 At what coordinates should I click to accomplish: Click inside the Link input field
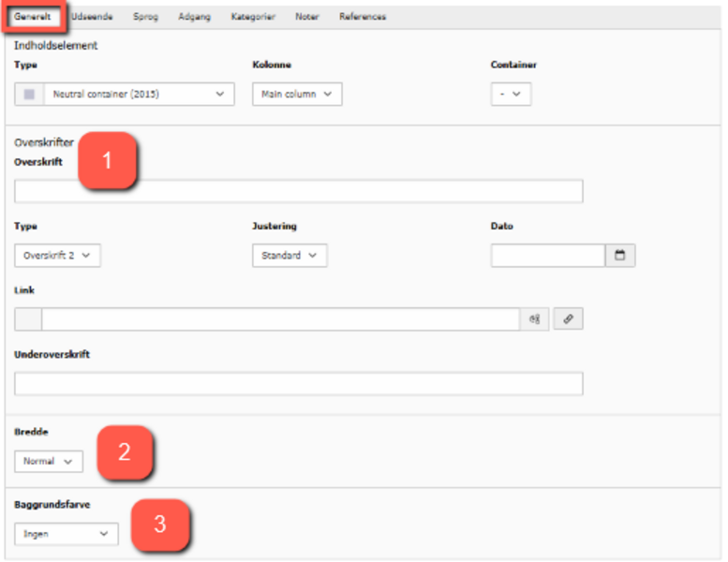click(x=279, y=319)
